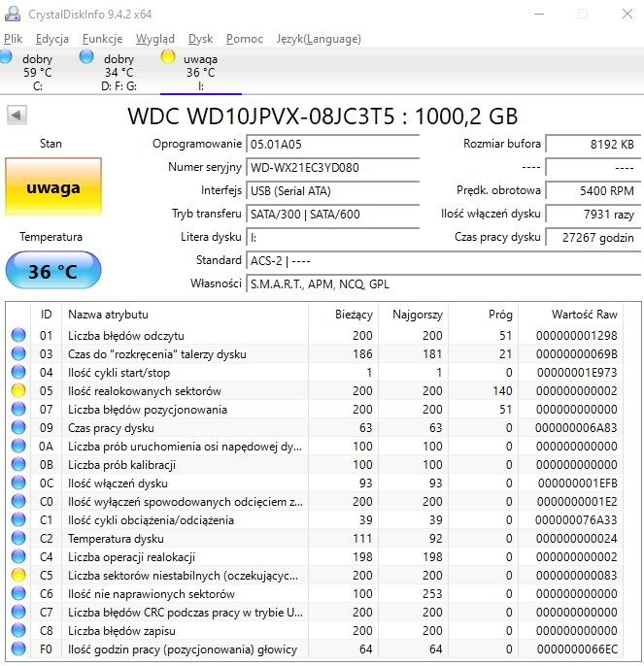The image size is (644, 666).
Task: Click raw value 000000076A33 in C1 row
Action: (x=576, y=520)
